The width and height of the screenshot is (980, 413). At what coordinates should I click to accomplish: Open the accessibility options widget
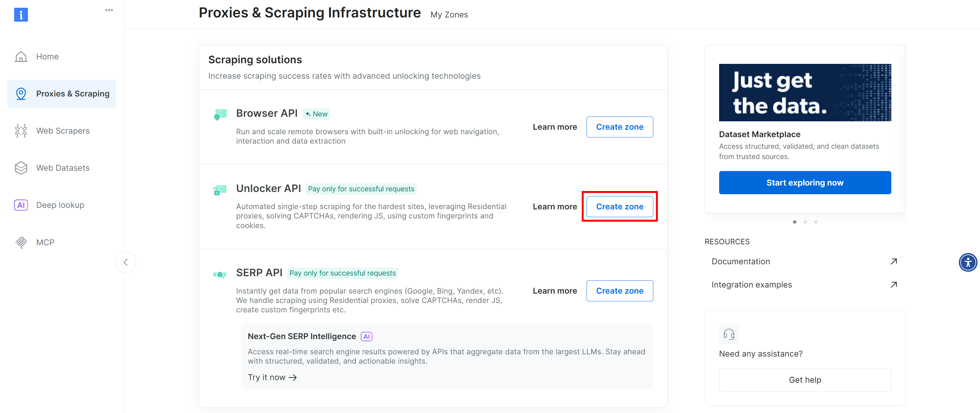click(968, 262)
